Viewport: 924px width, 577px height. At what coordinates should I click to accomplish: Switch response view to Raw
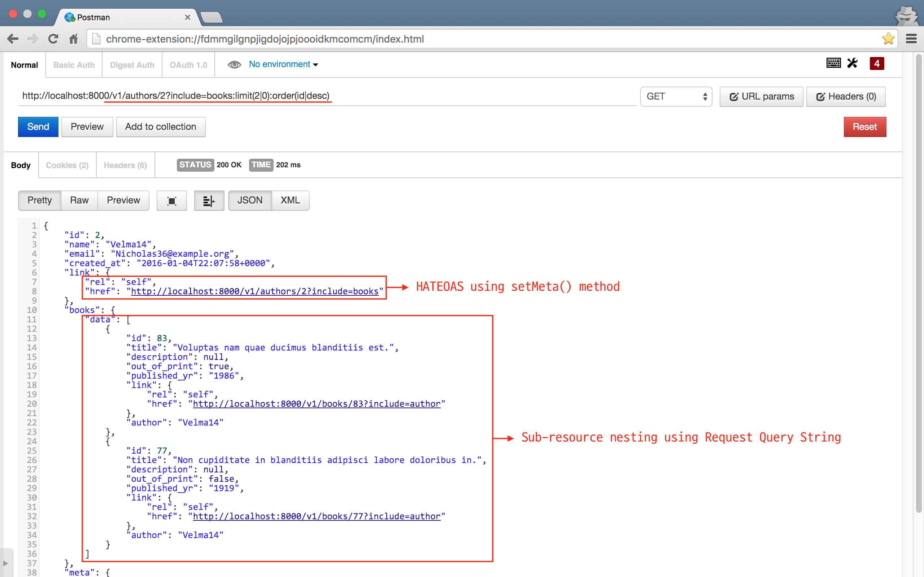[x=79, y=201]
